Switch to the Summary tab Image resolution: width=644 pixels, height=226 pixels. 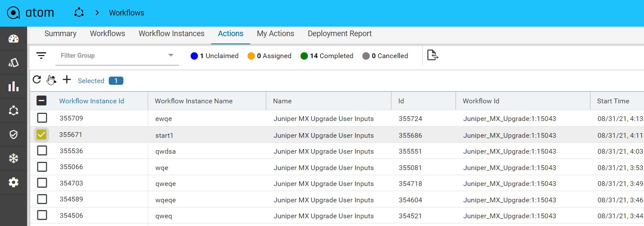tap(60, 34)
